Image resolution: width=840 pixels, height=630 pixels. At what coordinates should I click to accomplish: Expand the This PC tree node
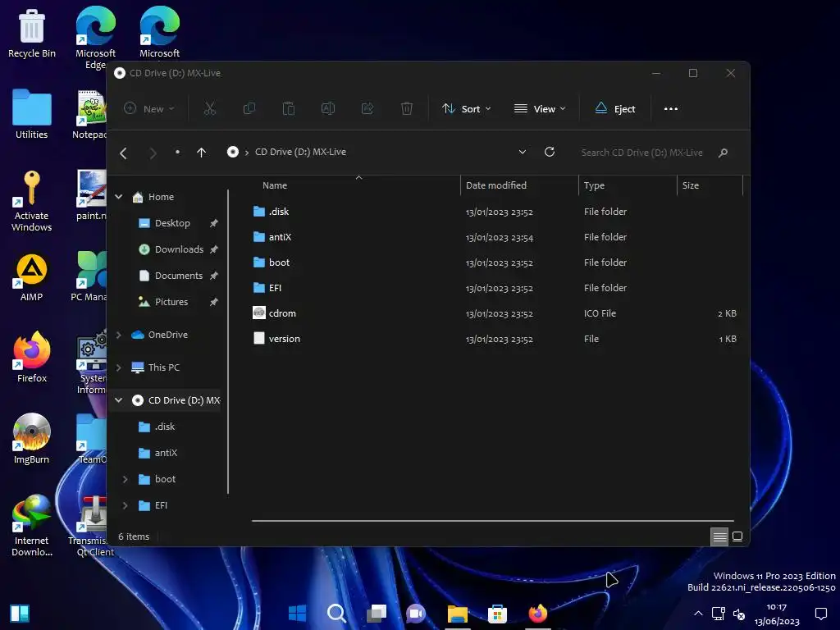119,367
